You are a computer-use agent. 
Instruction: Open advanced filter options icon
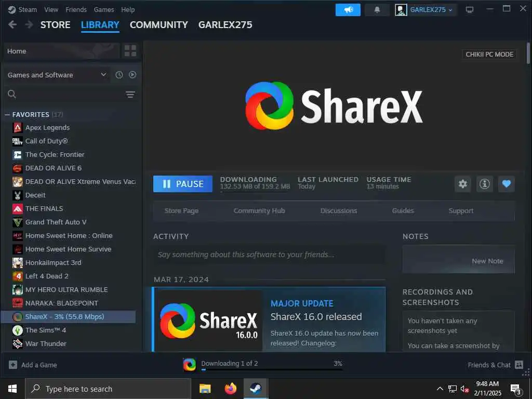coord(130,95)
